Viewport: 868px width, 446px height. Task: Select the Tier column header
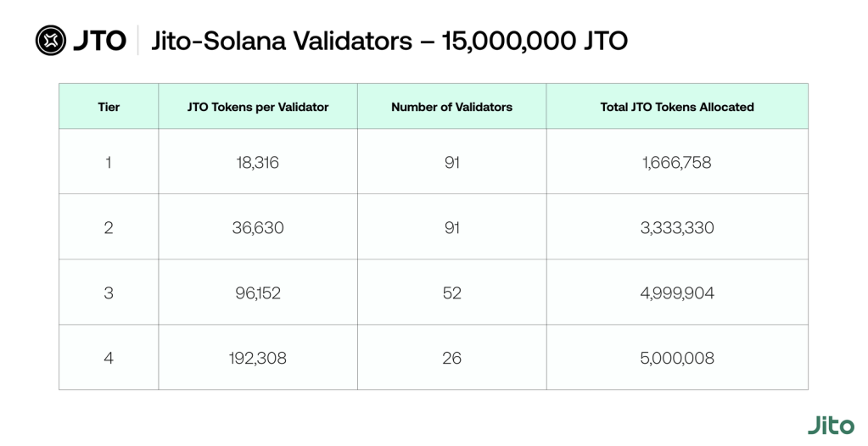coord(109,107)
